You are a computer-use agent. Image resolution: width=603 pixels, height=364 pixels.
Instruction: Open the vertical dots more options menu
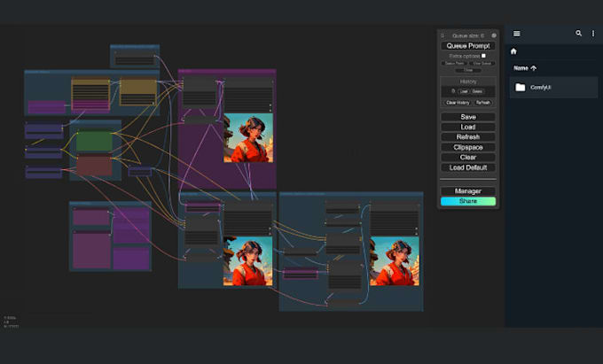(x=593, y=34)
